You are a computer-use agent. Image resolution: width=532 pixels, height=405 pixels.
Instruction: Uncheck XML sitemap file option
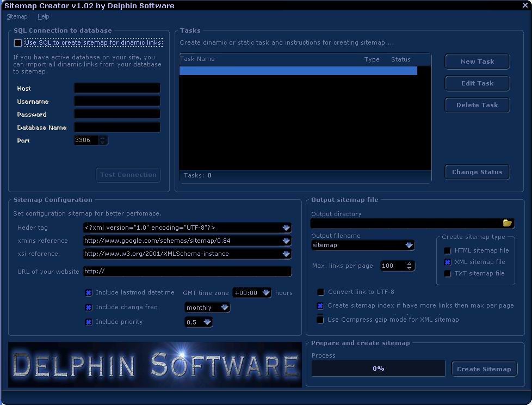pyautogui.click(x=448, y=262)
